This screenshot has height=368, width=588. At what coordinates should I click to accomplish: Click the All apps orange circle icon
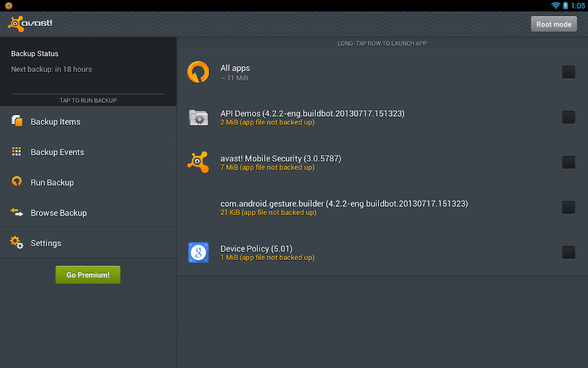click(198, 72)
